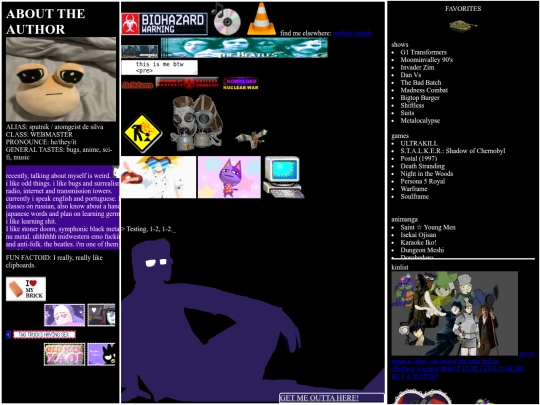Click the I love my brick stamp
The height and width of the screenshot is (405, 540).
[x=26, y=289]
